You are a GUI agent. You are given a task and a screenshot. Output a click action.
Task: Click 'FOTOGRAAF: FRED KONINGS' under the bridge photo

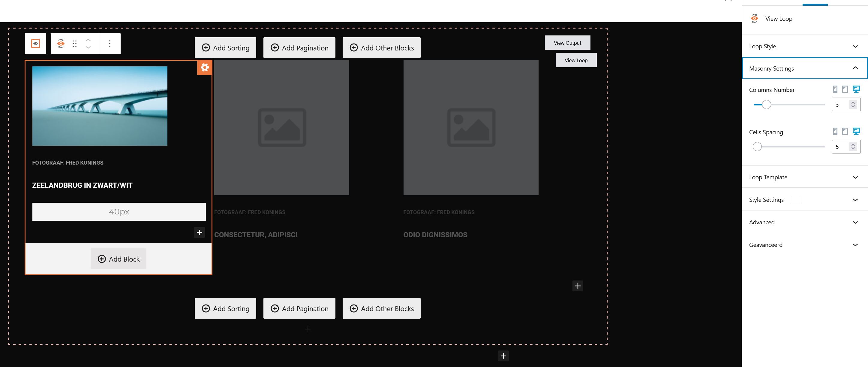pos(68,162)
